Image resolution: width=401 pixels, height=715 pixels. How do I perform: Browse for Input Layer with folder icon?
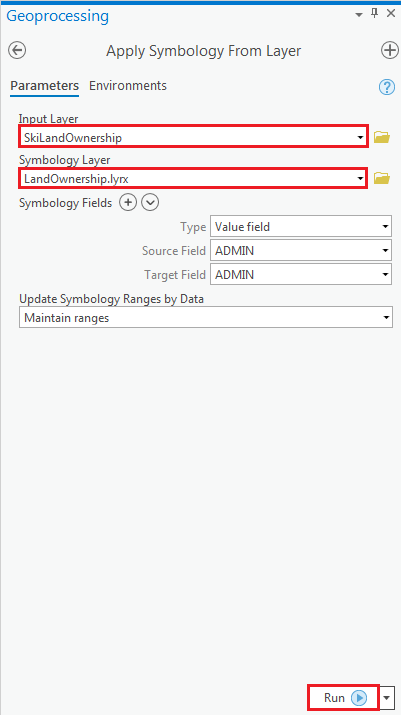pyautogui.click(x=382, y=137)
